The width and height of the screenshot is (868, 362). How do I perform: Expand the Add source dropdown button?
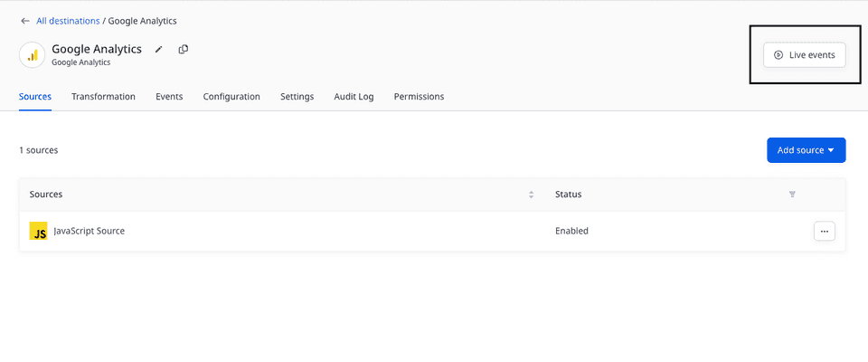click(806, 150)
